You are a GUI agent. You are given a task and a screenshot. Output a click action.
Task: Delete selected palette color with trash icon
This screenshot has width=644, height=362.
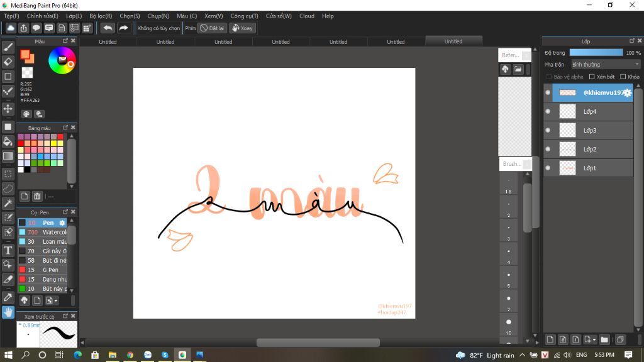point(37,196)
